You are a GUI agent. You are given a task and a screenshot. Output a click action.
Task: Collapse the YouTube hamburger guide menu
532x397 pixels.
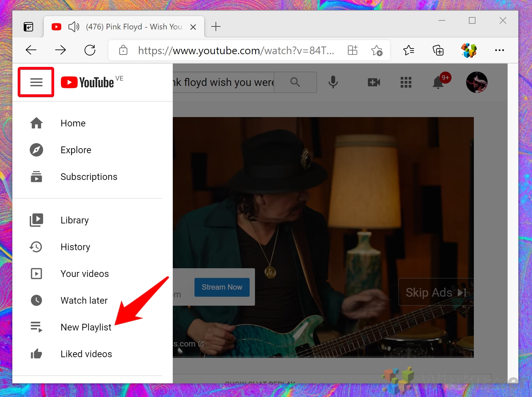click(36, 82)
